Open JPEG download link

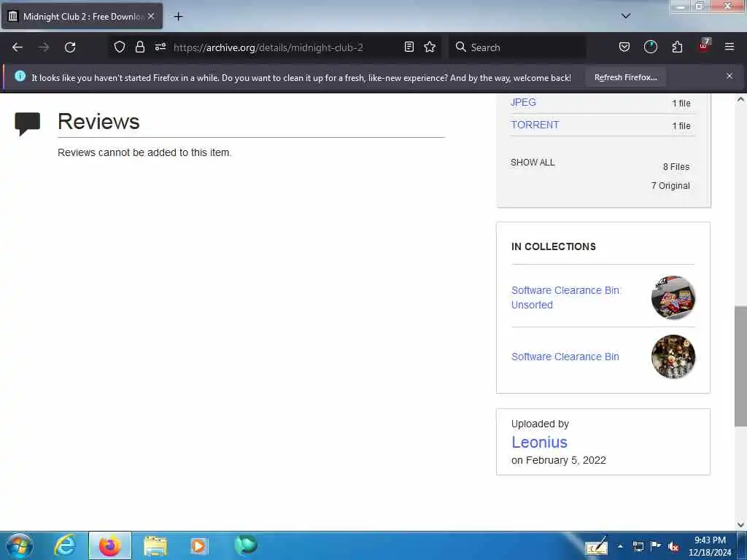coord(523,102)
